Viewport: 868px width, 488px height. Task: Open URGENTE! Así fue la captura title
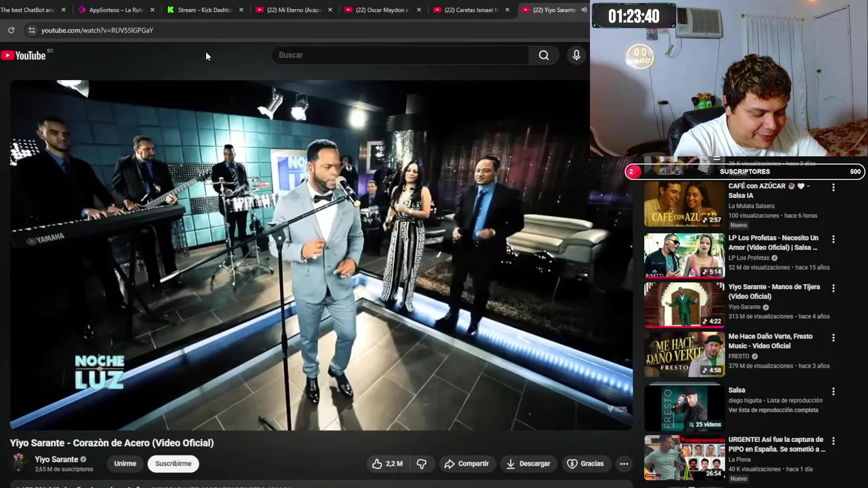(776, 445)
